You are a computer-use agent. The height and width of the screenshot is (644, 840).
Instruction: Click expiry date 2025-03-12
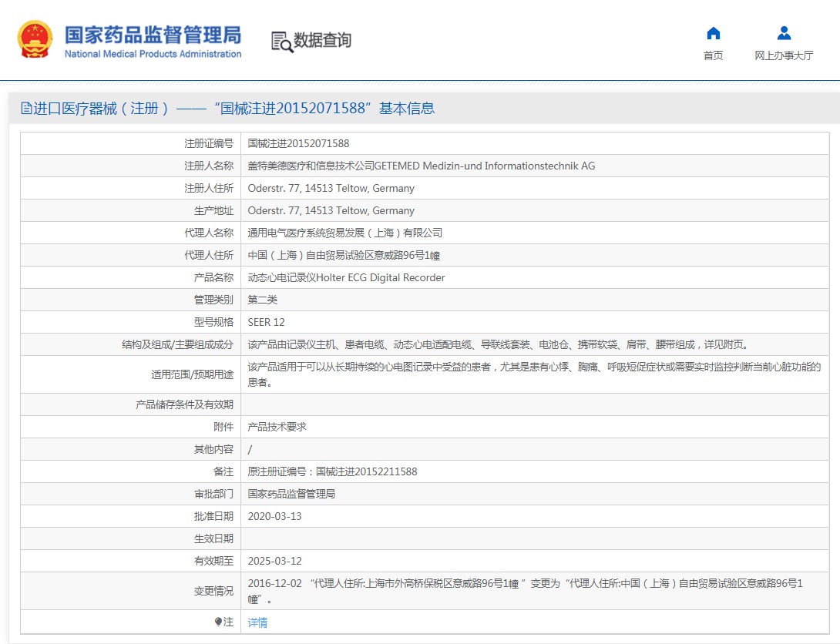[275, 561]
